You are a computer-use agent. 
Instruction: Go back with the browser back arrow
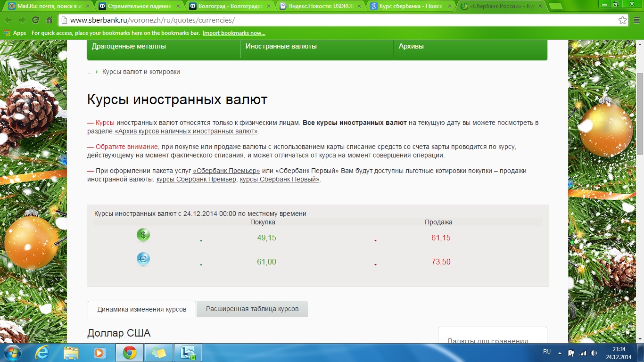[8, 20]
